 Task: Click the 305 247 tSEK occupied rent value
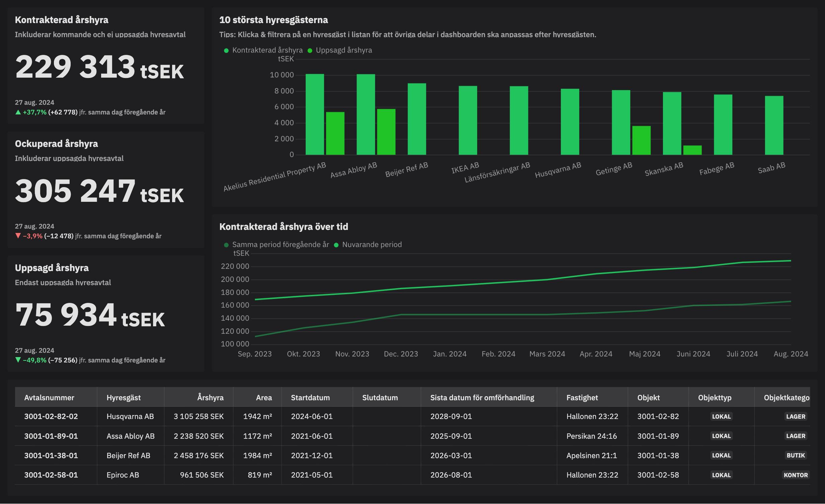click(x=99, y=191)
